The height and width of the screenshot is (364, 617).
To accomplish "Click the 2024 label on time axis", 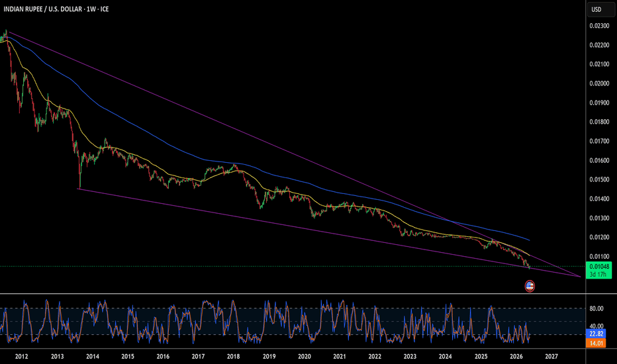I will pyautogui.click(x=445, y=357).
